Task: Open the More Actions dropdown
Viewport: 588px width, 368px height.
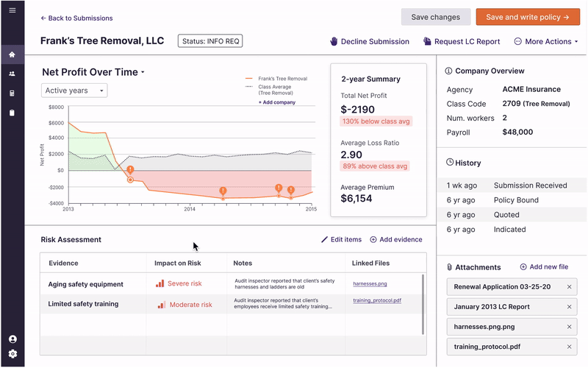Action: pyautogui.click(x=547, y=42)
